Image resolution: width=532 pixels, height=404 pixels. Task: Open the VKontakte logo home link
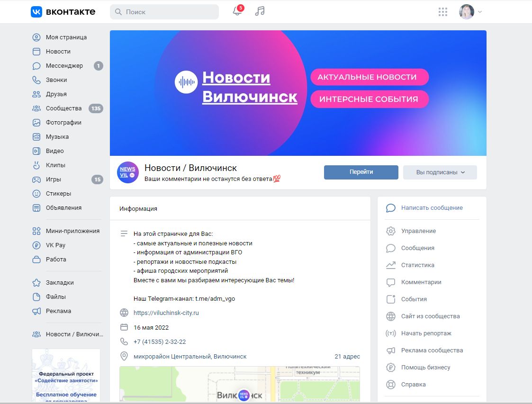63,12
